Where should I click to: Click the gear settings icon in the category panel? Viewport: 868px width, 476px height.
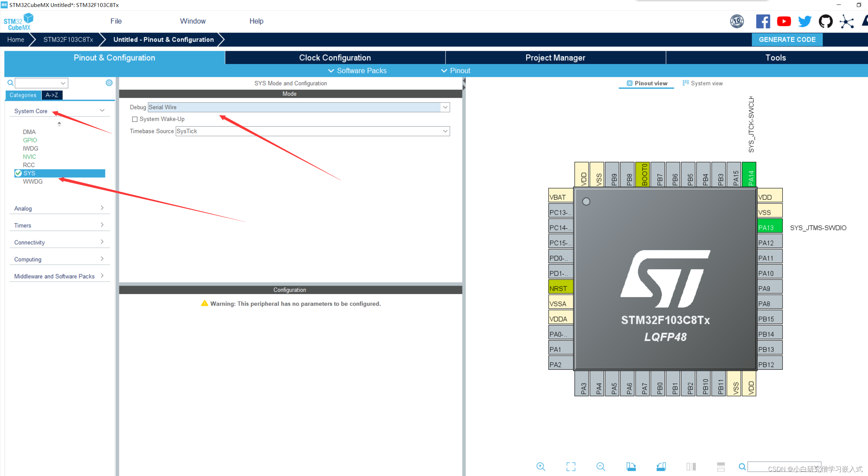[109, 83]
